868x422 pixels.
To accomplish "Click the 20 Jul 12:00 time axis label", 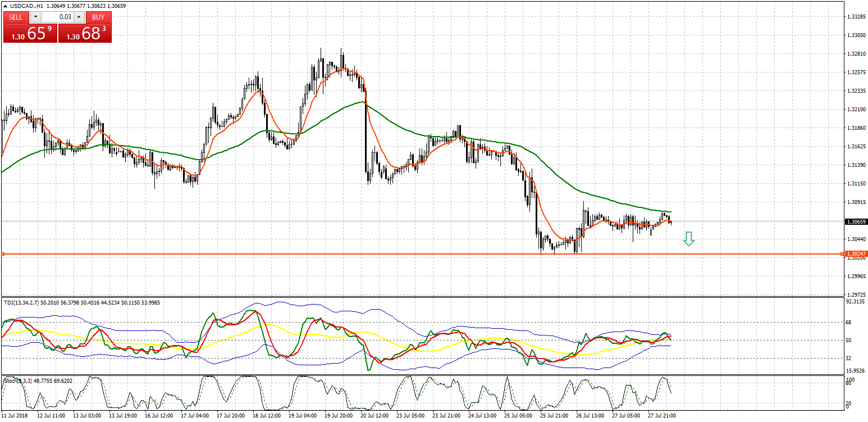I will (x=374, y=416).
